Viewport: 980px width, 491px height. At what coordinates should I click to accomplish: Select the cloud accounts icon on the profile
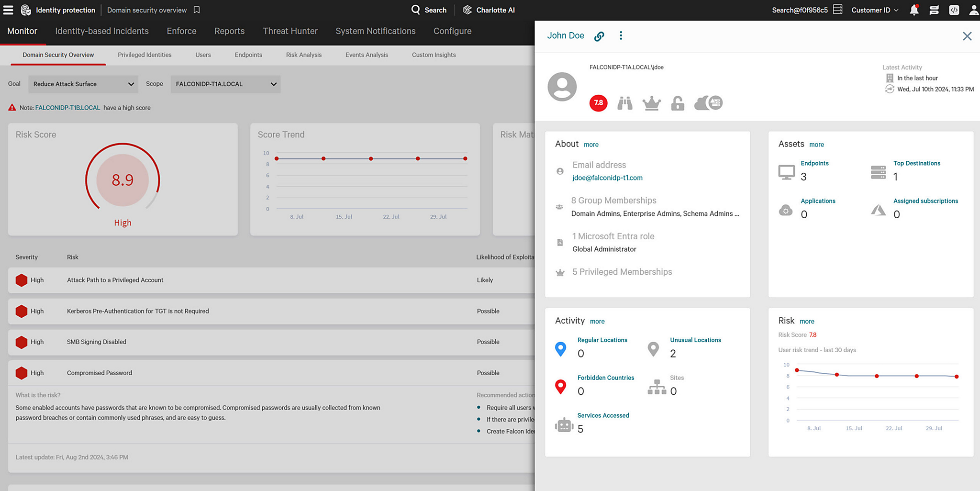(708, 103)
